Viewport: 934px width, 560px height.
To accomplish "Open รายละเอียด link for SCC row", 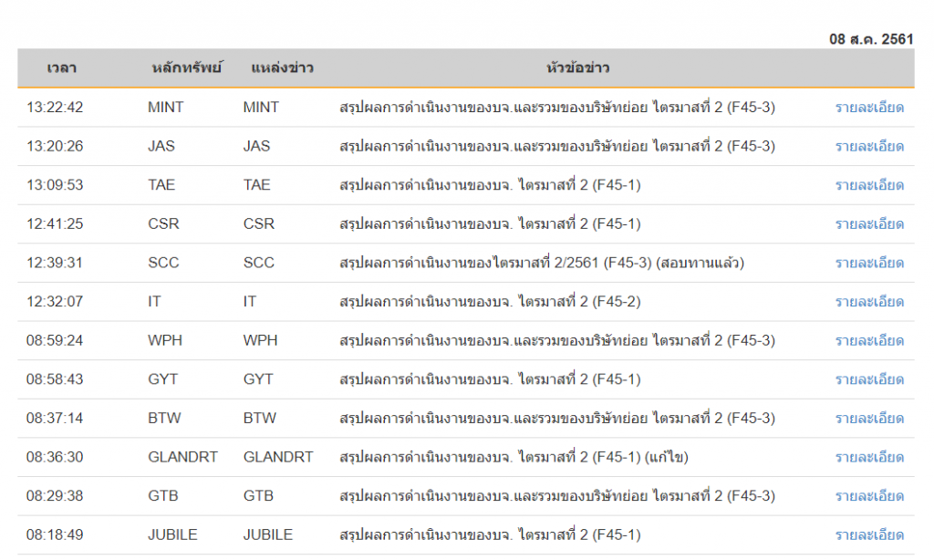I will (869, 263).
